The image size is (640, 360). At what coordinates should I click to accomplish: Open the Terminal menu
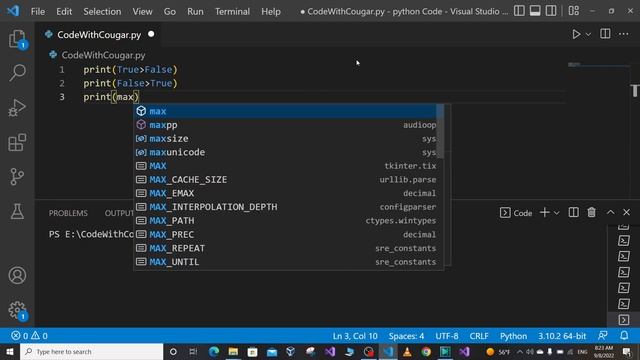click(233, 11)
